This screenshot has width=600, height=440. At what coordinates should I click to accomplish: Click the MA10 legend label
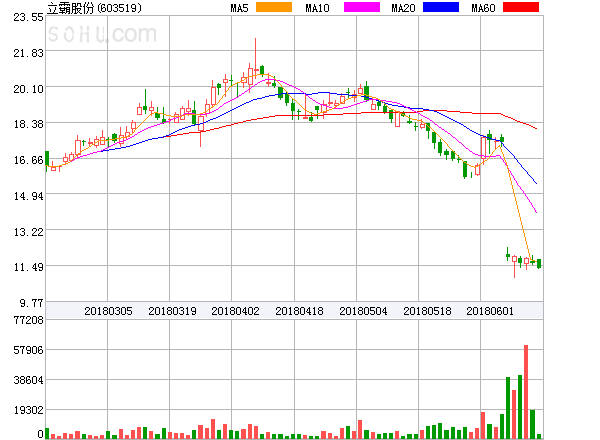(318, 8)
